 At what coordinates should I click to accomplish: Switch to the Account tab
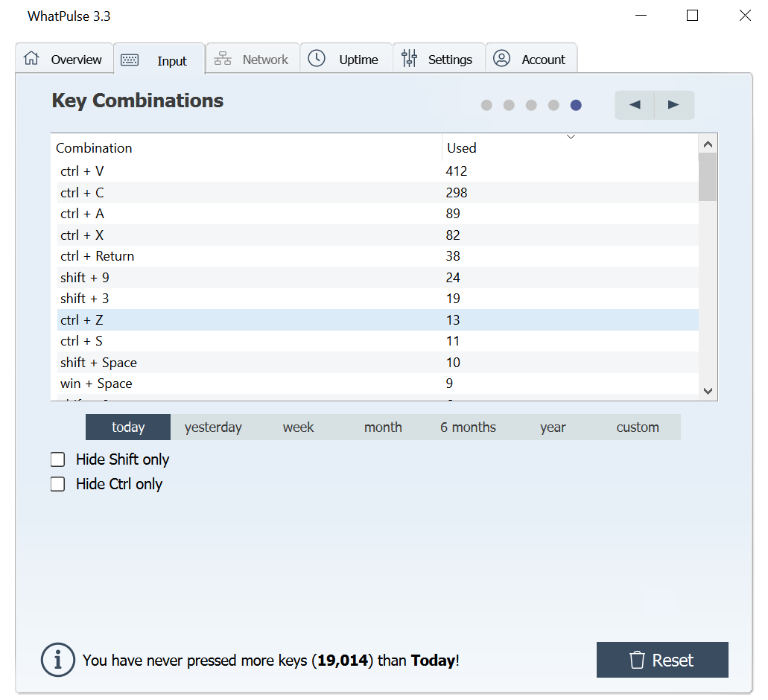(x=531, y=59)
